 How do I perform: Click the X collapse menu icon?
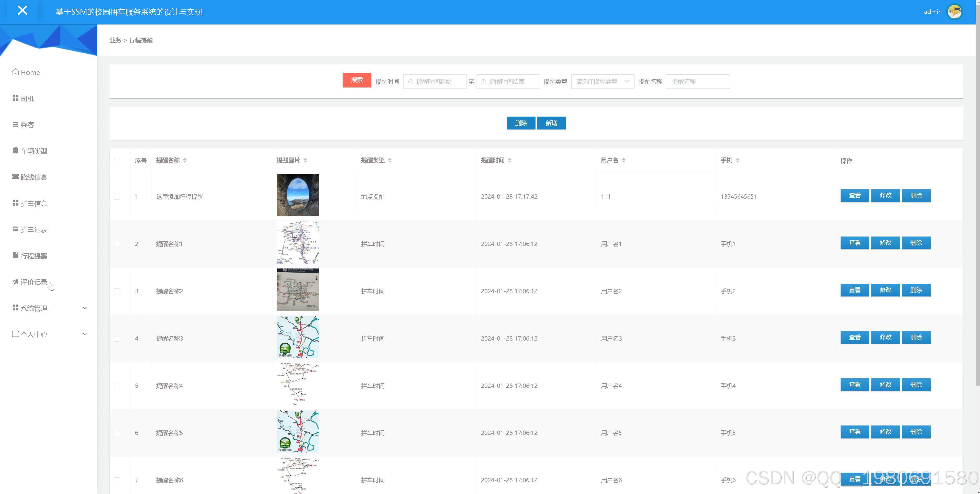click(x=23, y=11)
